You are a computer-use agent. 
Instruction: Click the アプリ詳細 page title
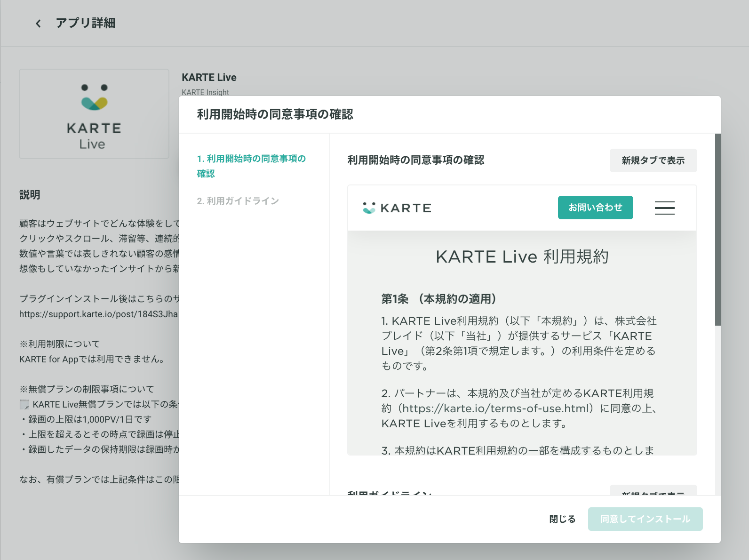(86, 23)
